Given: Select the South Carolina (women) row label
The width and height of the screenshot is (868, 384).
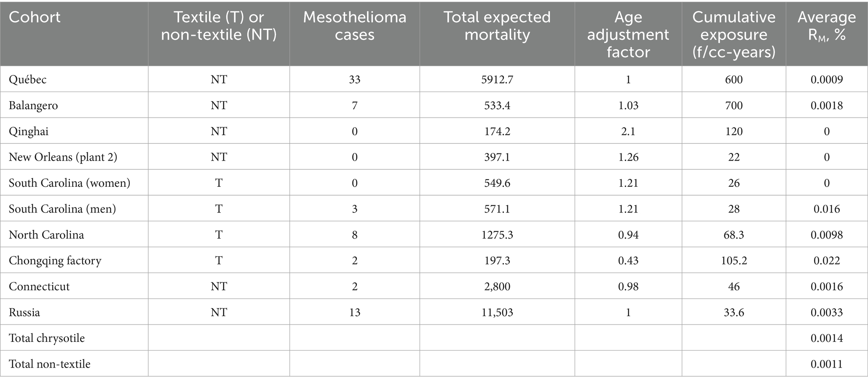Looking at the screenshot, I should (x=70, y=183).
